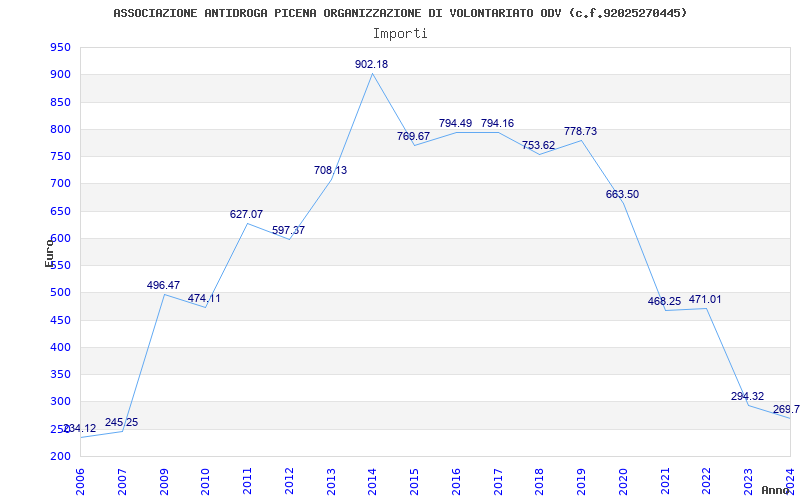Click the y-axis value 500
Image resolution: width=800 pixels, height=500 pixels.
60,293
